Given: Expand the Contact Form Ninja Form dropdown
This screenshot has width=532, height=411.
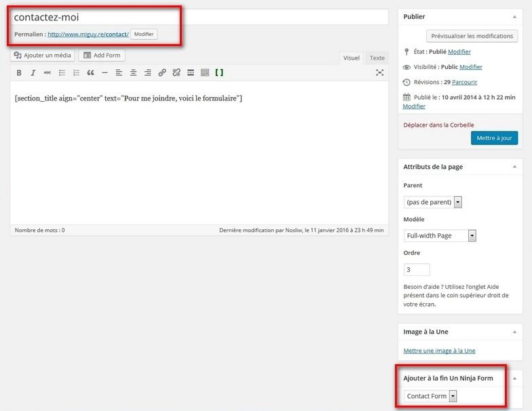Looking at the screenshot, I should click(430, 396).
